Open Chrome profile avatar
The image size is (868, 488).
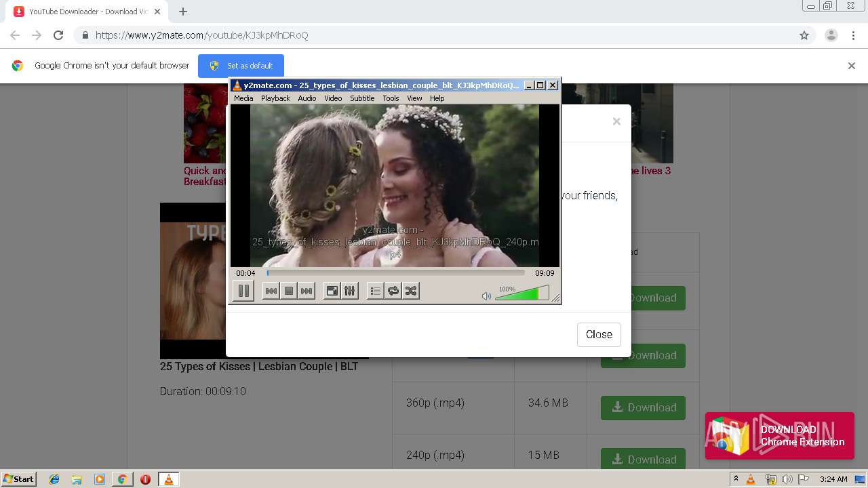pos(831,35)
